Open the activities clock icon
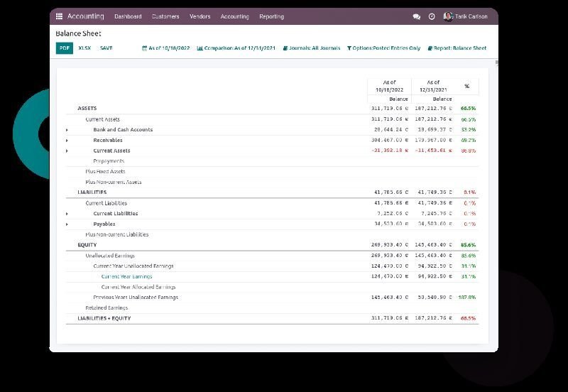This screenshot has height=392, width=568. tap(432, 16)
